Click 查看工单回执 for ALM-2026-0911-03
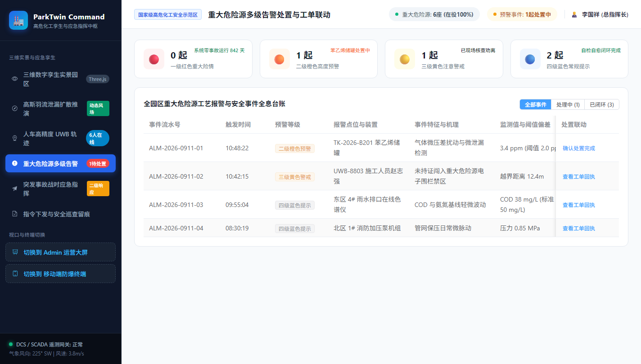The image size is (641, 364). pos(578,205)
